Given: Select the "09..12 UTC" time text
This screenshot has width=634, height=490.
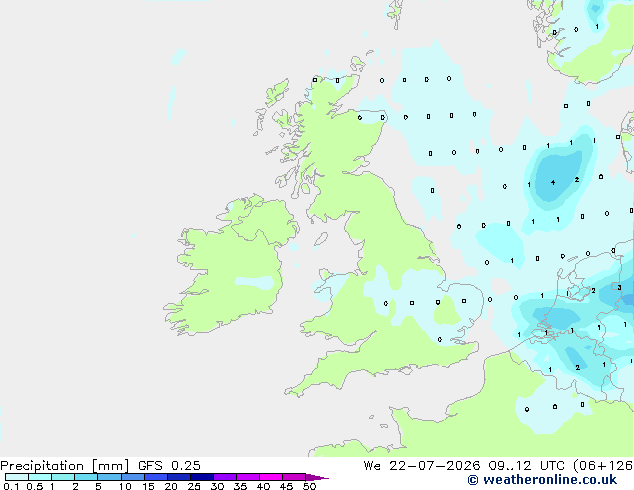Looking at the screenshot, I should pos(526,466).
